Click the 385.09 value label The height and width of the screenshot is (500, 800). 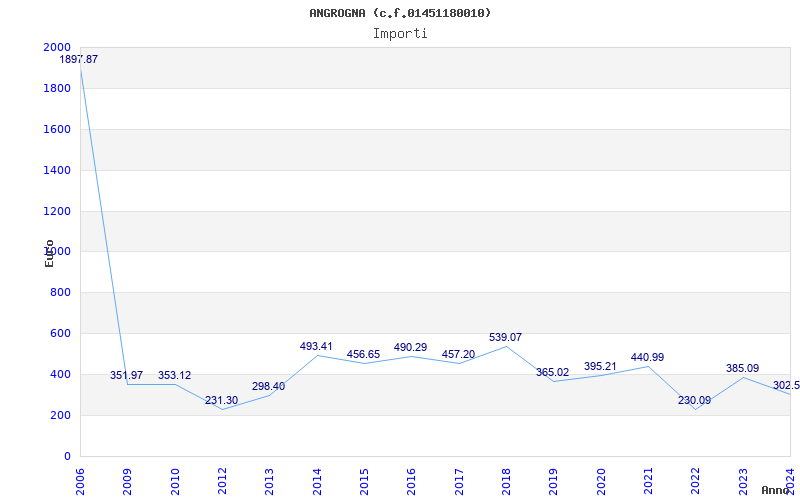coord(742,368)
